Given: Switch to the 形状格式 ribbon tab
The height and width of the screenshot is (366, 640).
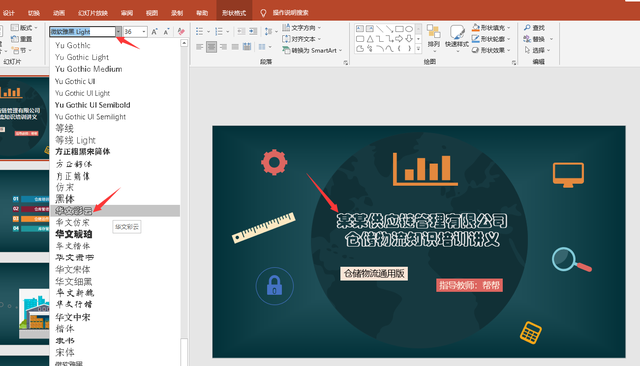Looking at the screenshot, I should (x=234, y=13).
